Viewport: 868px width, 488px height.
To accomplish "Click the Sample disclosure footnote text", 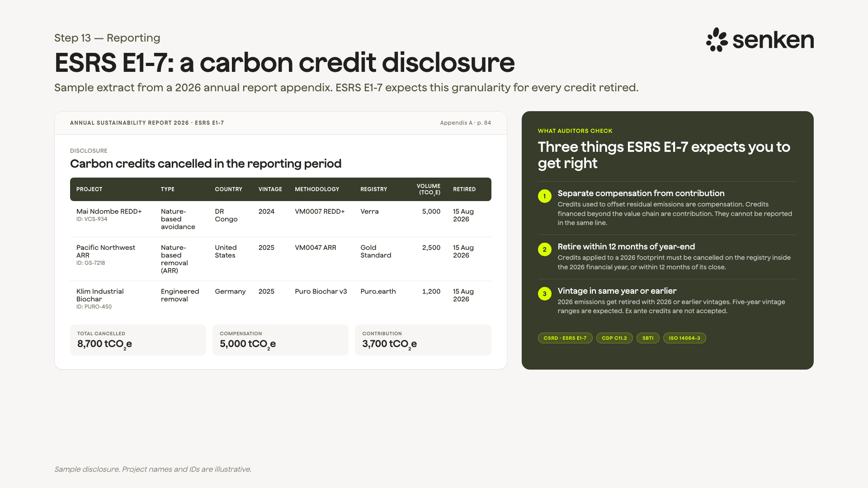I will pyautogui.click(x=153, y=469).
